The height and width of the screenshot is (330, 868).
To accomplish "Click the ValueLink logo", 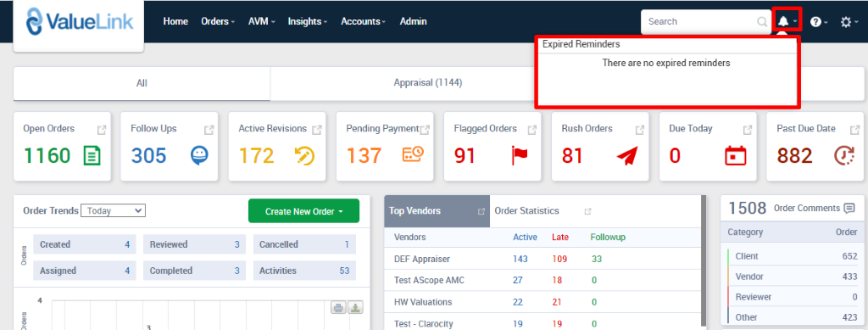I will [x=80, y=21].
